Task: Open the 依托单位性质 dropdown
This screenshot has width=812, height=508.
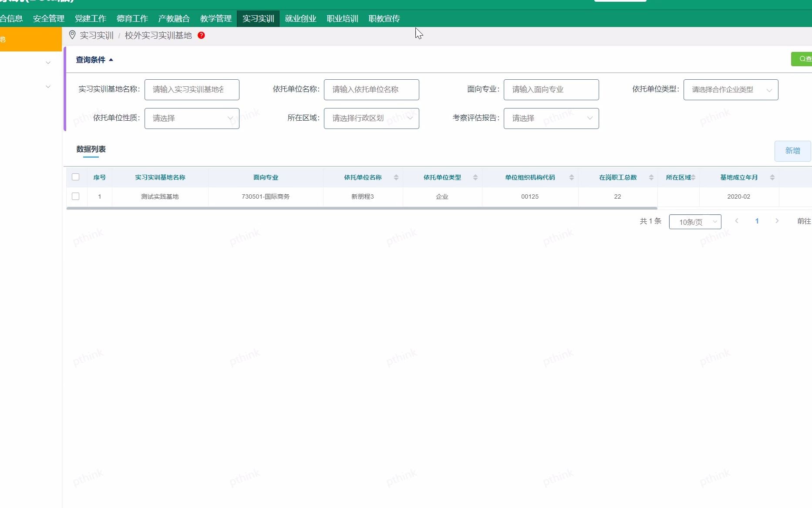Action: 192,119
